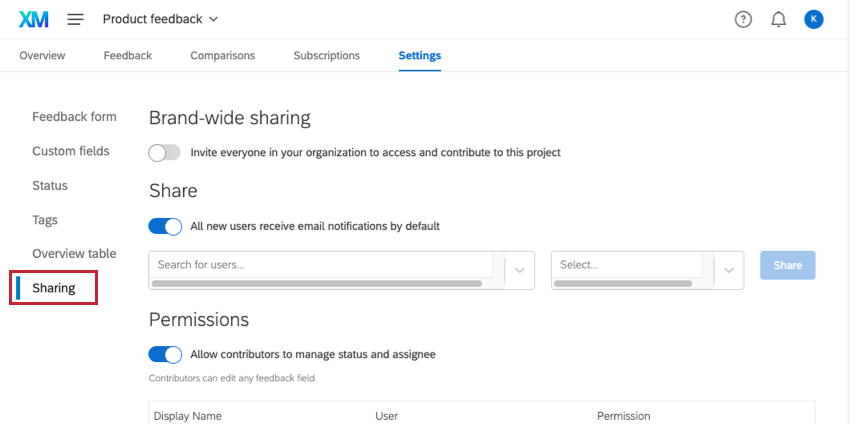Click the blue Share button

(787, 265)
